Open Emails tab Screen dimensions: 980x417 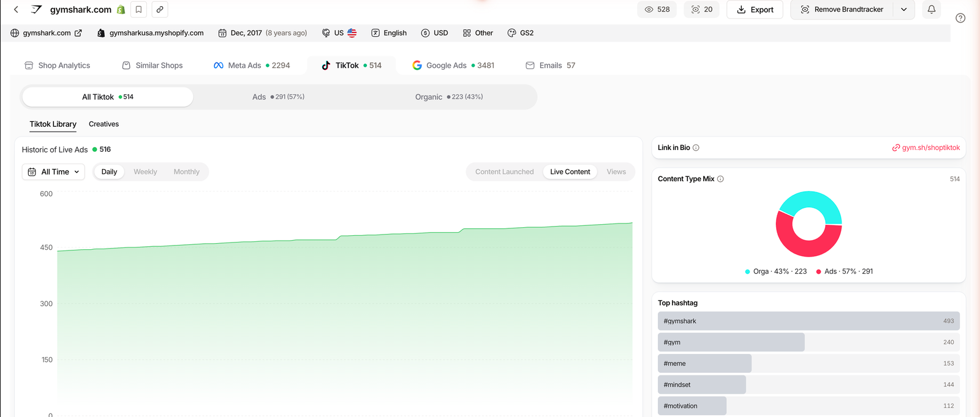550,66
